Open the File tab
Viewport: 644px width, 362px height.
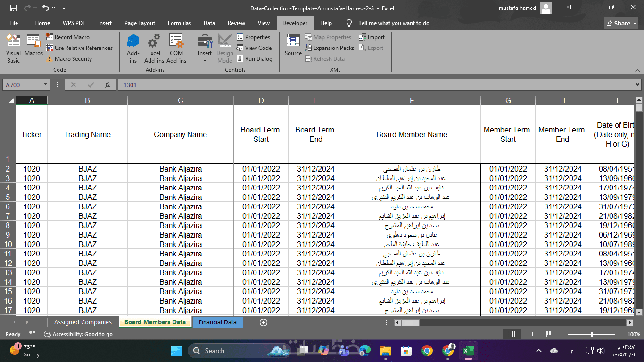tap(14, 23)
